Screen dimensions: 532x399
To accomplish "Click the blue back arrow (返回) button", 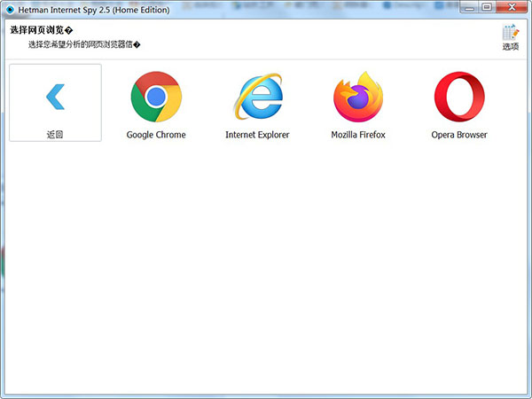I will [55, 103].
